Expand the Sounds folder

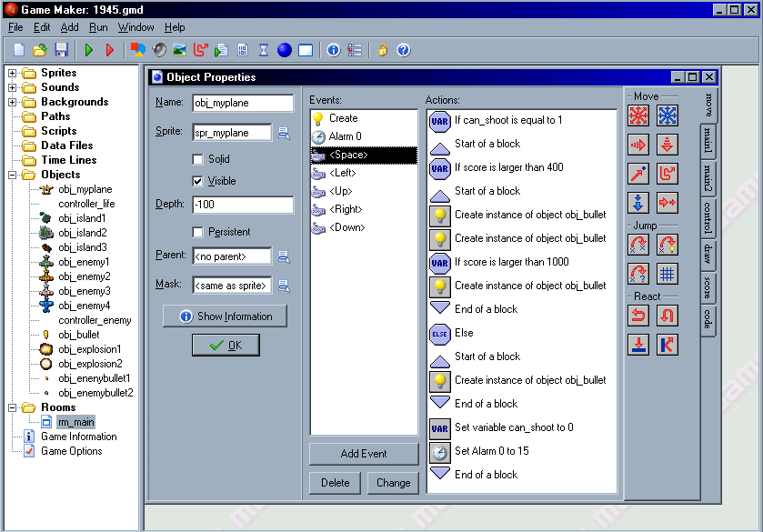[x=12, y=87]
